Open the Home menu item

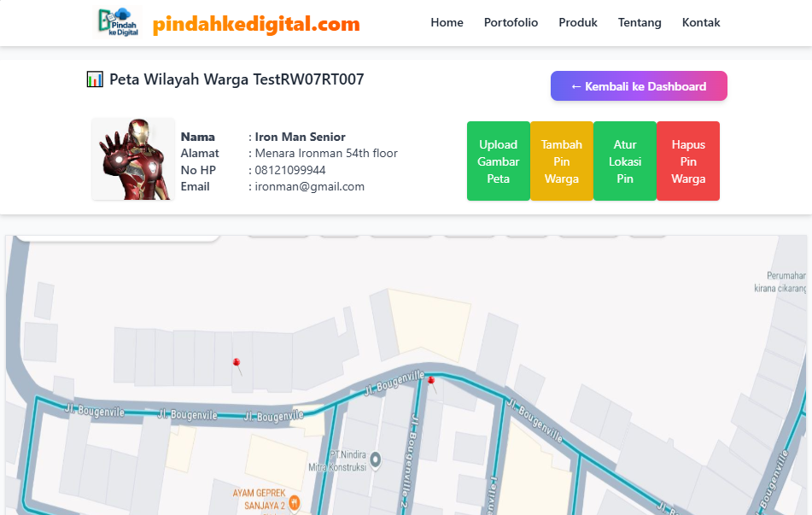coord(447,23)
